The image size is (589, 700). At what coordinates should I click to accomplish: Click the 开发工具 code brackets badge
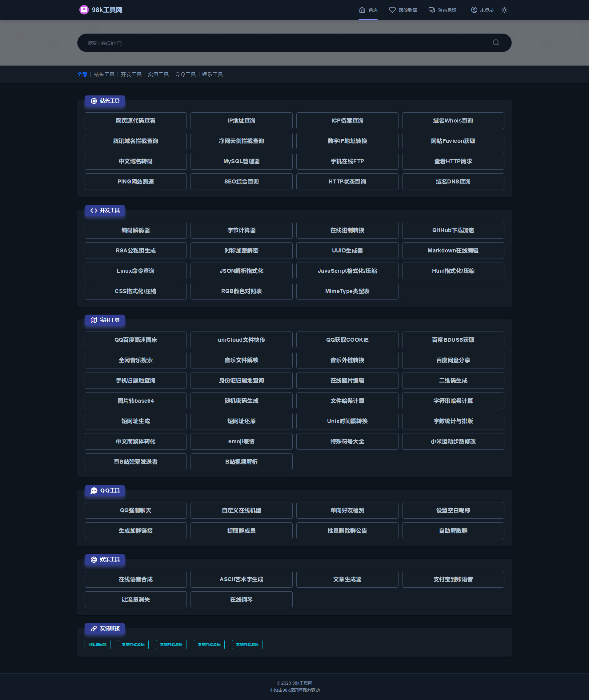click(x=105, y=211)
